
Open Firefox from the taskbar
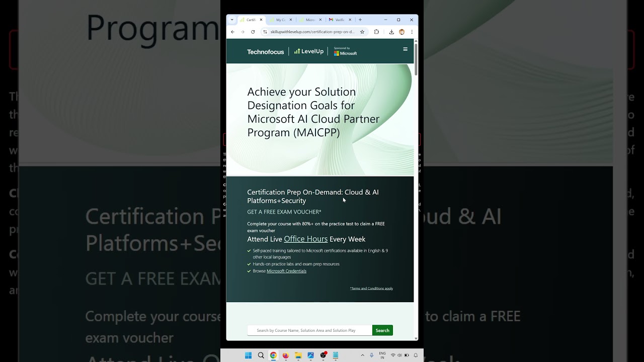(x=286, y=355)
